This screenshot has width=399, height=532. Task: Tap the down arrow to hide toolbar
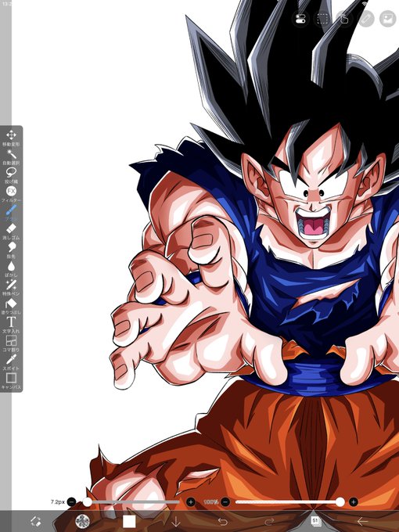pyautogui.click(x=176, y=522)
